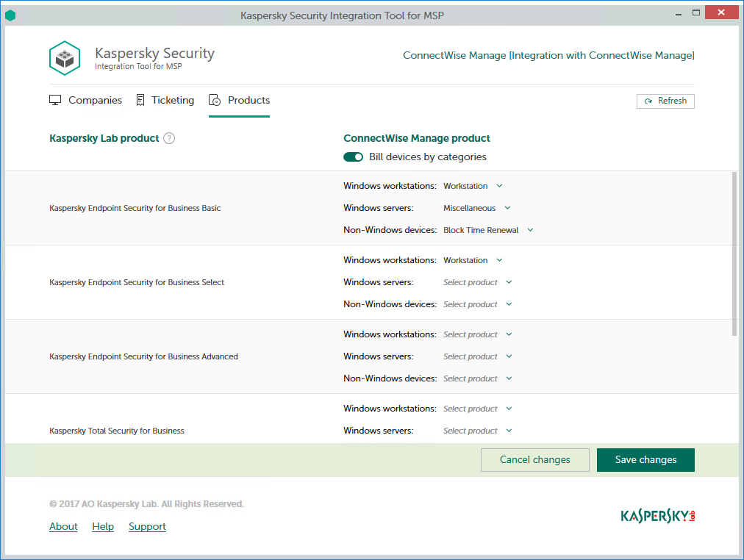
Task: Click the Kaspersky Security hexagon logo
Action: click(65, 58)
